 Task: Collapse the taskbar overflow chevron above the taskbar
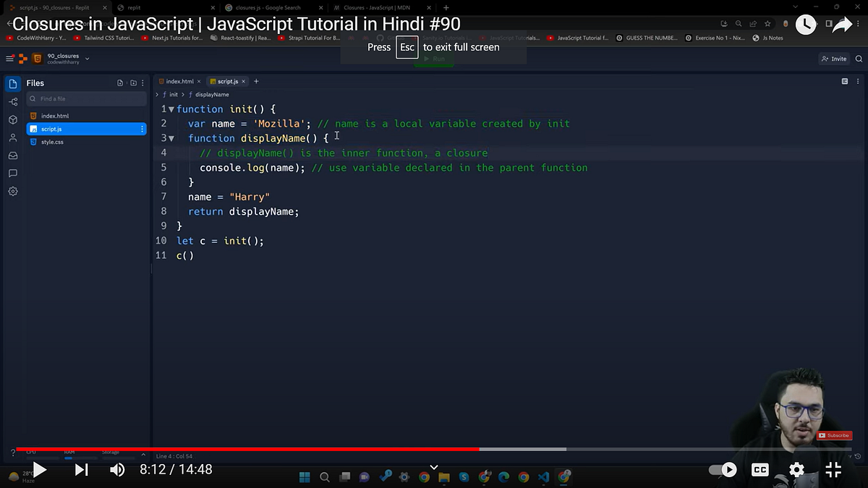[434, 466]
